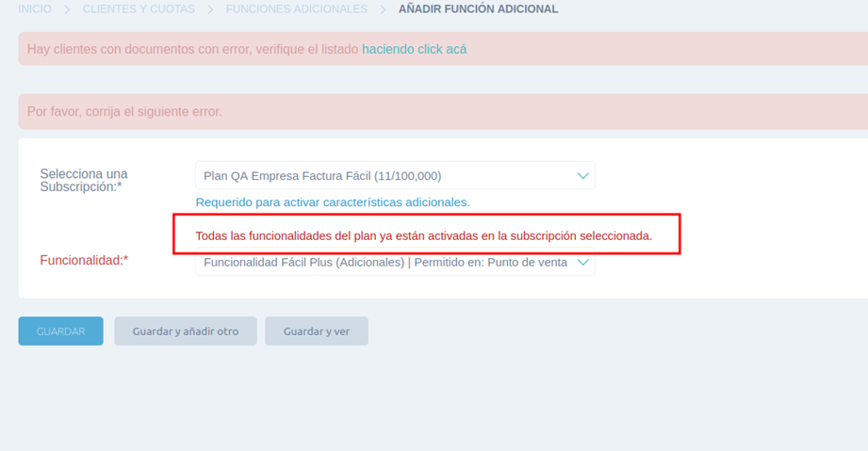Screen dimensions: 868x451
Task: Click the "Selecciona una Subscripción" field label
Action: [84, 180]
